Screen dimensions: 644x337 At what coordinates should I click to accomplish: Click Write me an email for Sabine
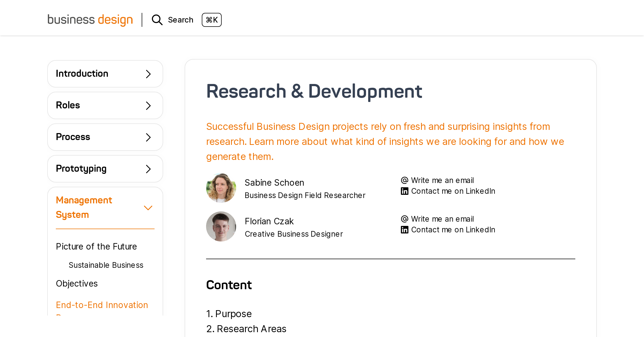[442, 180]
